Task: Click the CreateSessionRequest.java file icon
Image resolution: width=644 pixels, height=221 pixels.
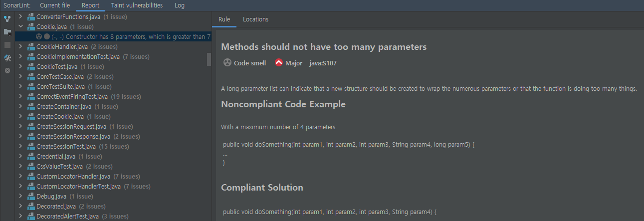Action: click(31, 126)
